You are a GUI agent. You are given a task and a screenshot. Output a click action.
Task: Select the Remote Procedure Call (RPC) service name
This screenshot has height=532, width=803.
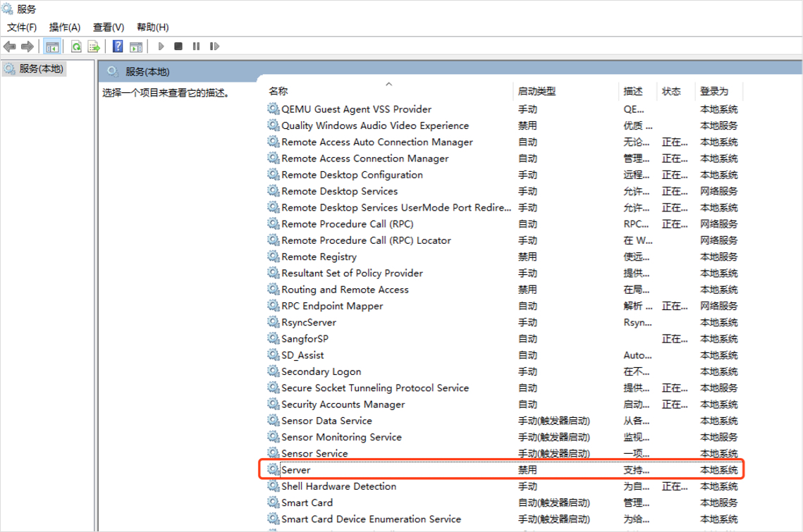pos(348,224)
